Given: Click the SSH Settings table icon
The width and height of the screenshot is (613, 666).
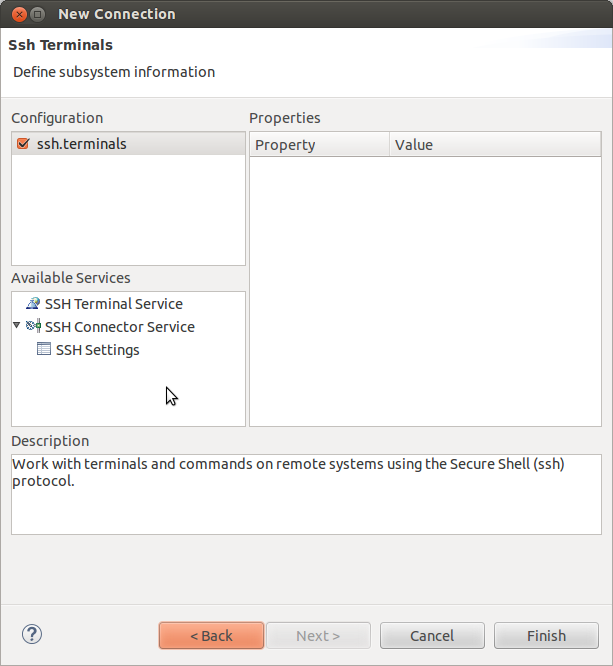Looking at the screenshot, I should tap(44, 350).
